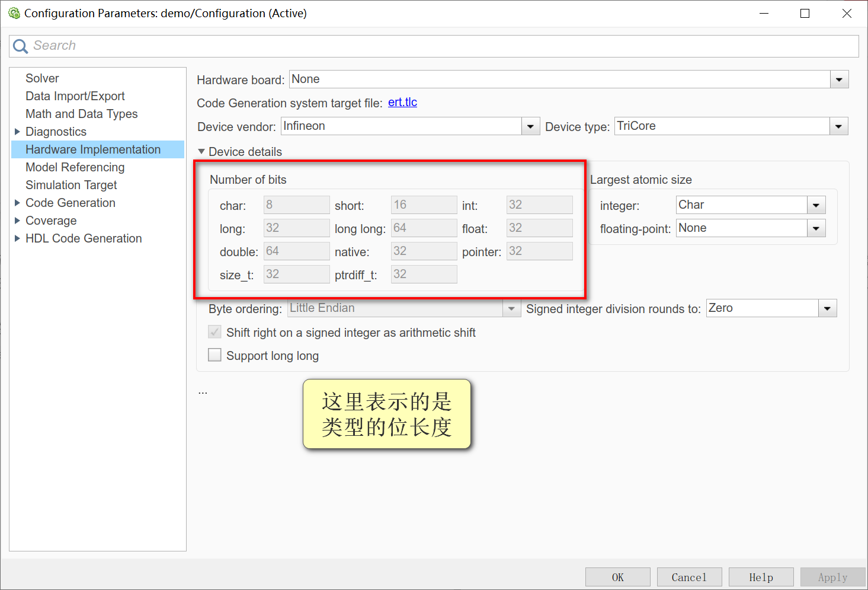Close the Configuration Parameters window

[x=847, y=13]
